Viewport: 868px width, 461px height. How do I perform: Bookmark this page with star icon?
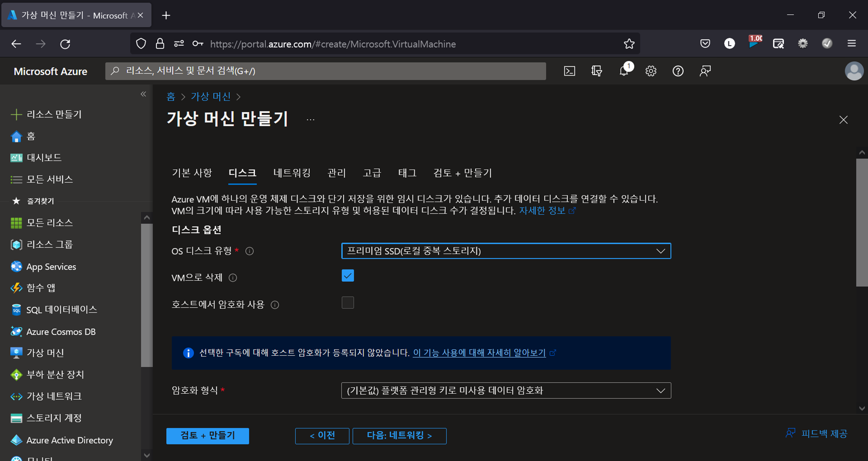pos(629,44)
